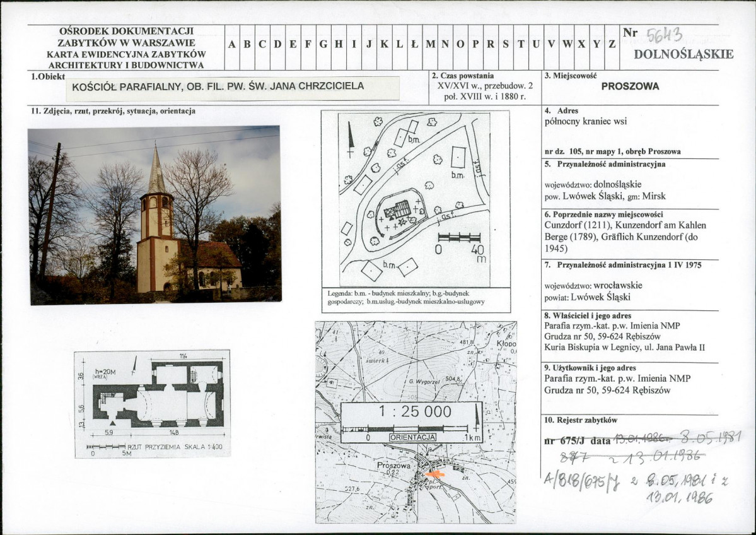
Task: Select letter box P in index row
Action: [x=475, y=44]
